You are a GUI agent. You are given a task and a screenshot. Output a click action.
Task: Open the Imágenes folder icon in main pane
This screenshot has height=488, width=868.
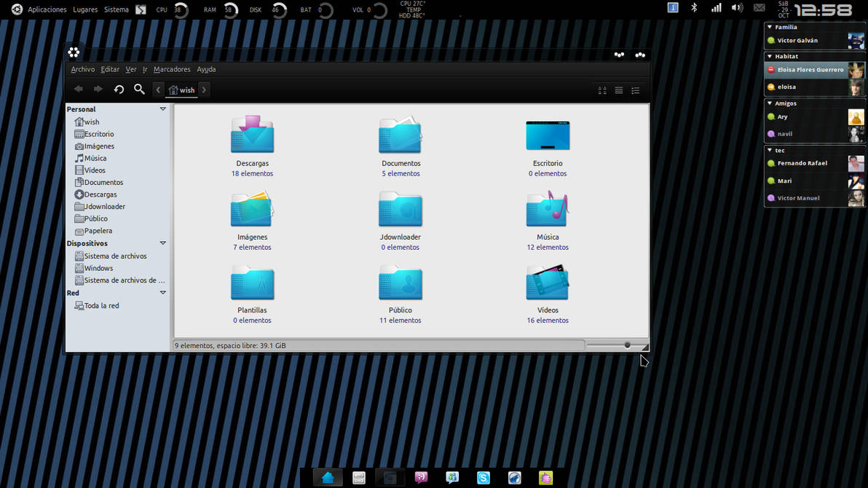pyautogui.click(x=253, y=208)
